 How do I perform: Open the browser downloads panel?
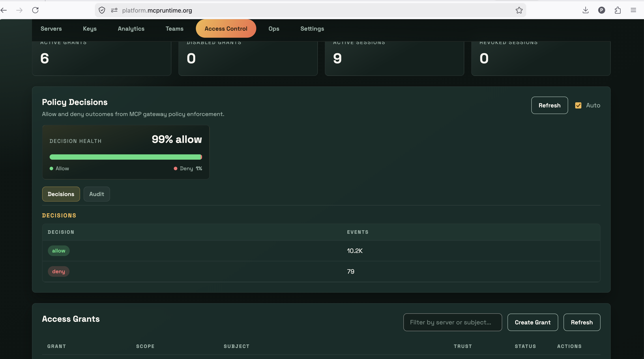(x=586, y=10)
